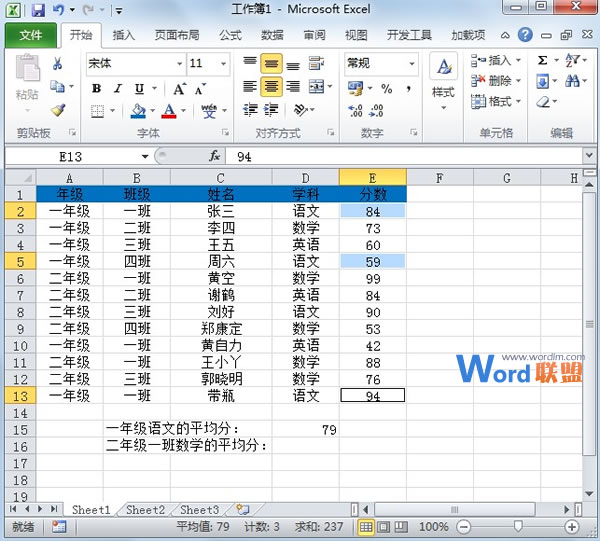
Task: Click the percent style icon
Action: (386, 88)
